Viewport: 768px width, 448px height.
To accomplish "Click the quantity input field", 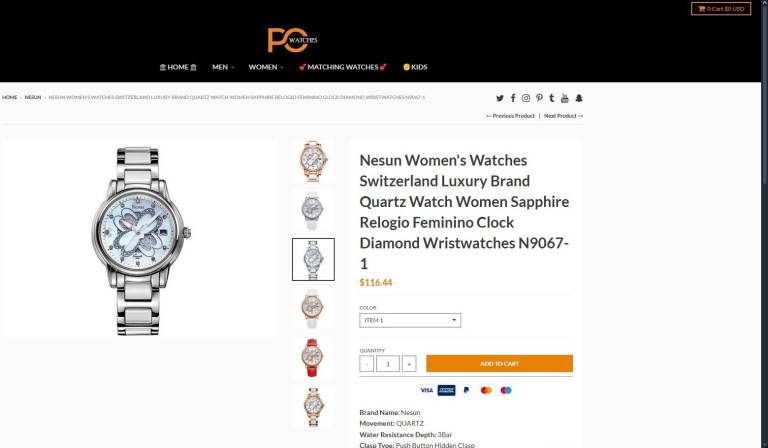I will (x=388, y=363).
